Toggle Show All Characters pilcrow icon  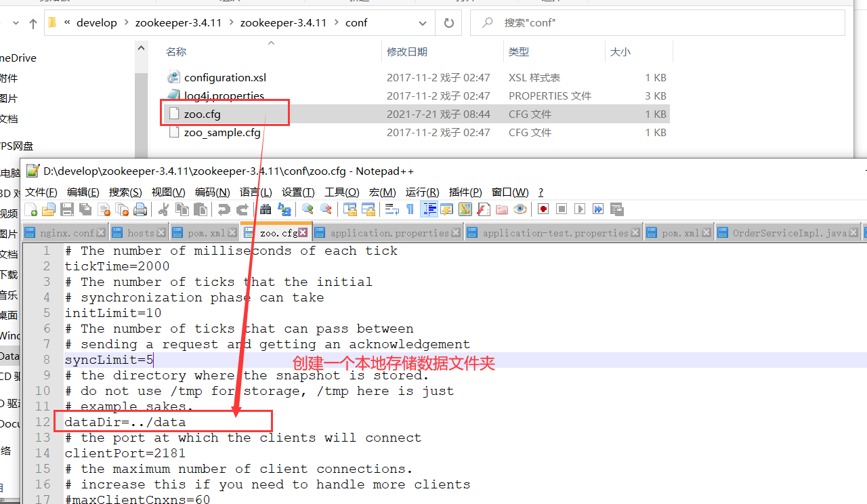click(x=410, y=209)
